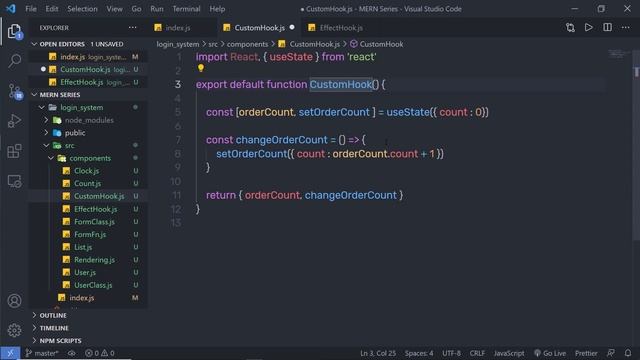Open the errors and warnings problems panel
The width and height of the screenshot is (640, 360).
(x=100, y=353)
